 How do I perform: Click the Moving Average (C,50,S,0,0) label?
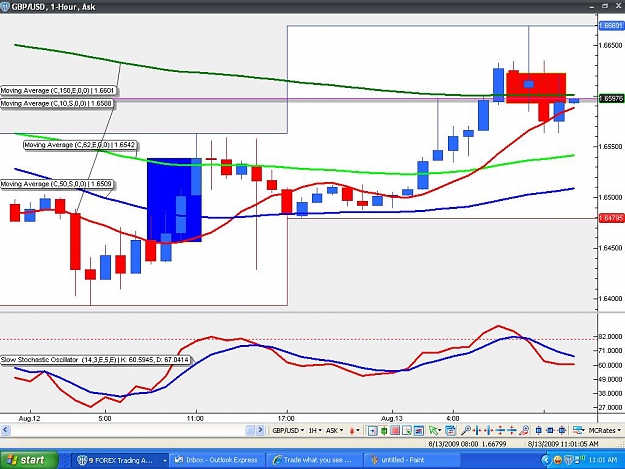click(56, 184)
